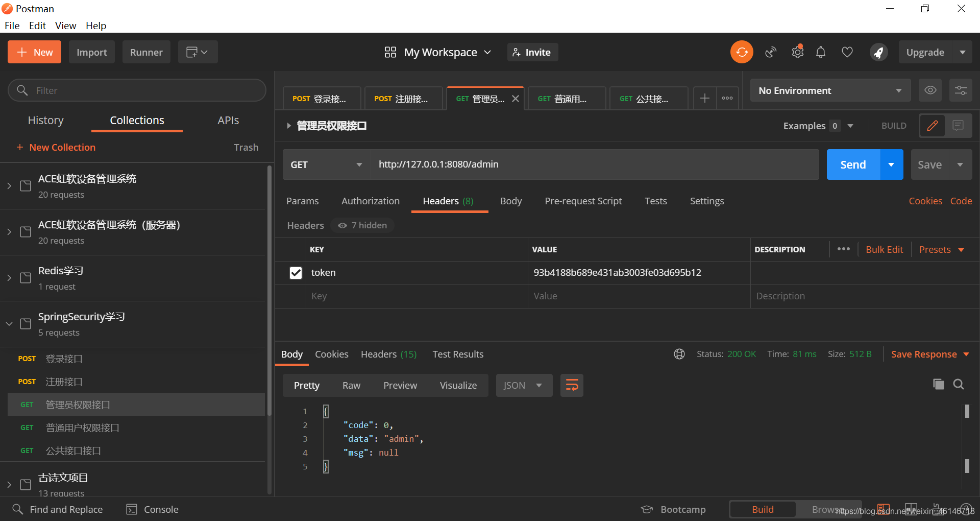Image resolution: width=980 pixels, height=521 pixels.
Task: Switch to the APIs tab
Action: click(x=228, y=120)
